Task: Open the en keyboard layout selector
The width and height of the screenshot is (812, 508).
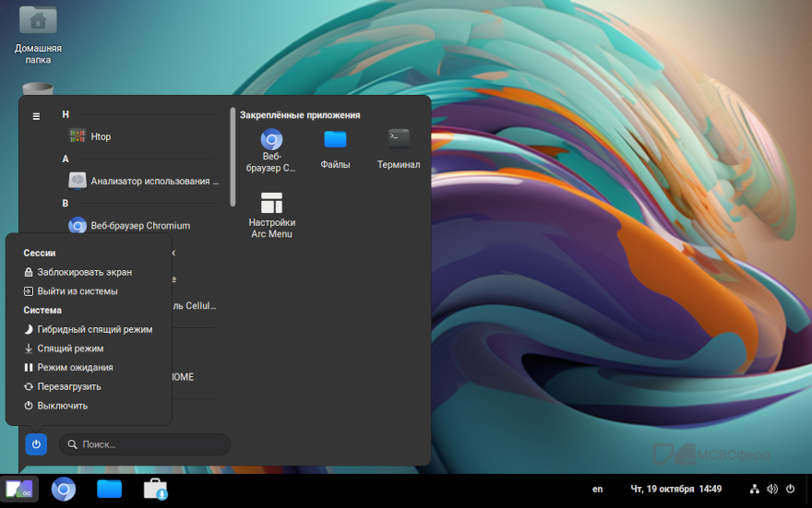Action: tap(597, 489)
